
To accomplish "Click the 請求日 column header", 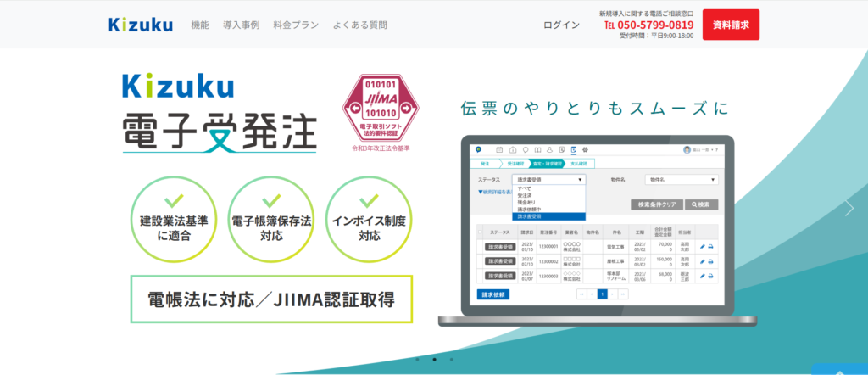I will tap(527, 232).
